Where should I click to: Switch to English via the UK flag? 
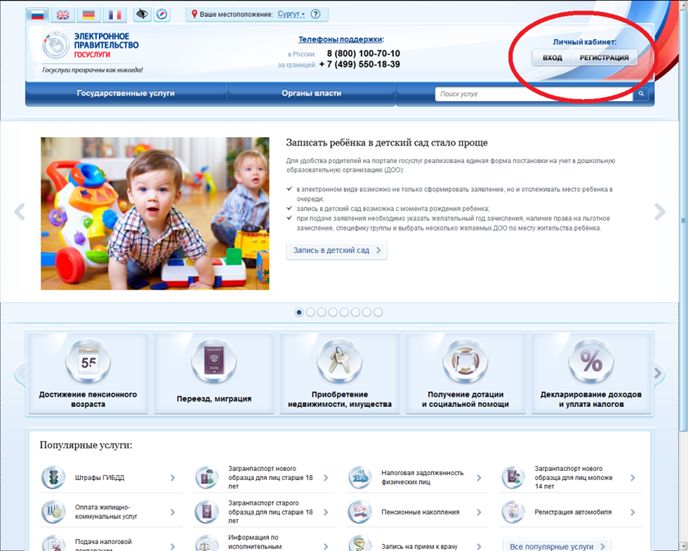point(63,15)
